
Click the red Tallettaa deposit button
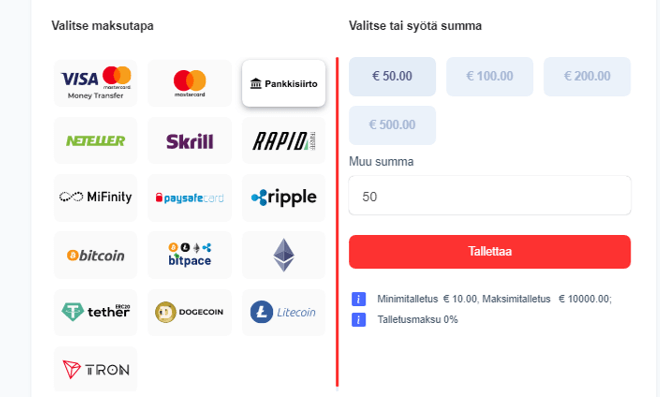490,252
